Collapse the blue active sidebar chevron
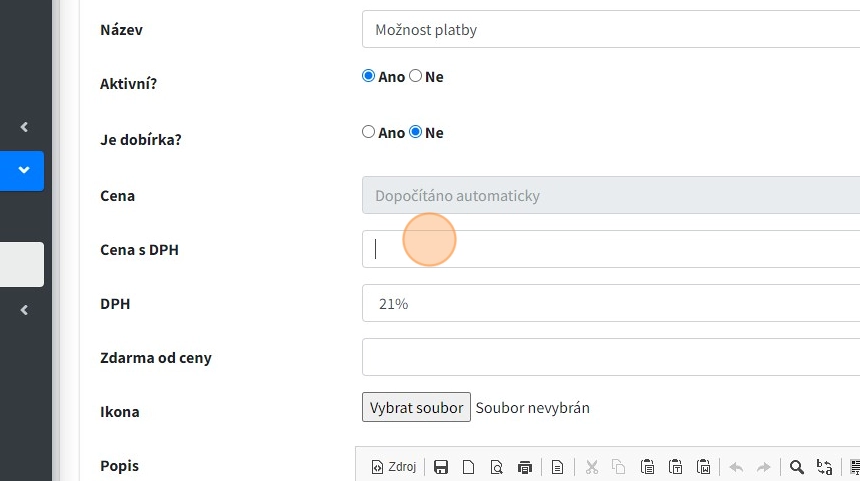The width and height of the screenshot is (860, 481). pyautogui.click(x=24, y=170)
